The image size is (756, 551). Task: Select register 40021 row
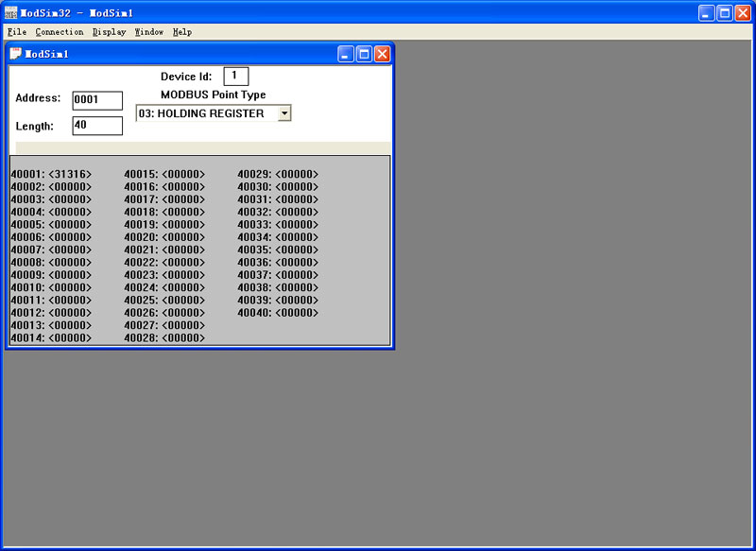164,250
